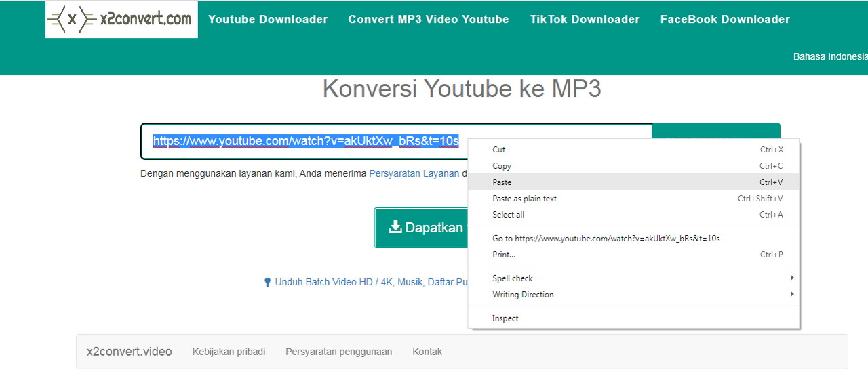Choose Copy from context menu
The image size is (868, 372).
(x=634, y=166)
